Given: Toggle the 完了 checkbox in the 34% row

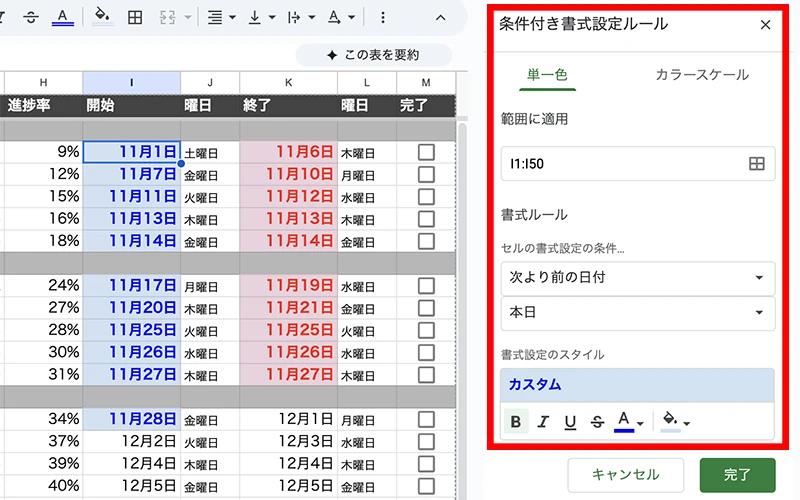Looking at the screenshot, I should [x=426, y=418].
